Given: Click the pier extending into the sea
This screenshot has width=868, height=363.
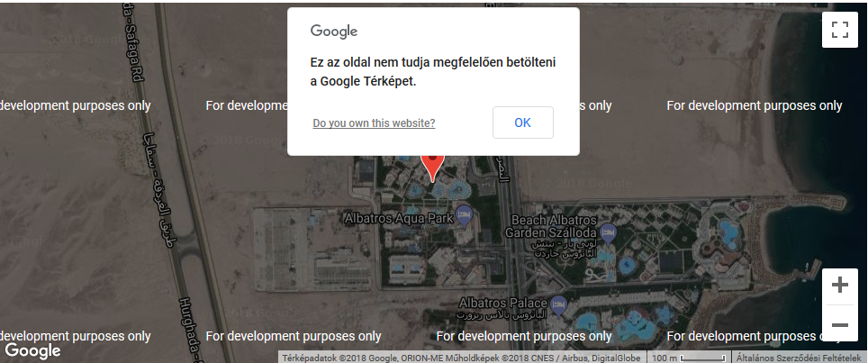Looking at the screenshot, I should point(809,270).
